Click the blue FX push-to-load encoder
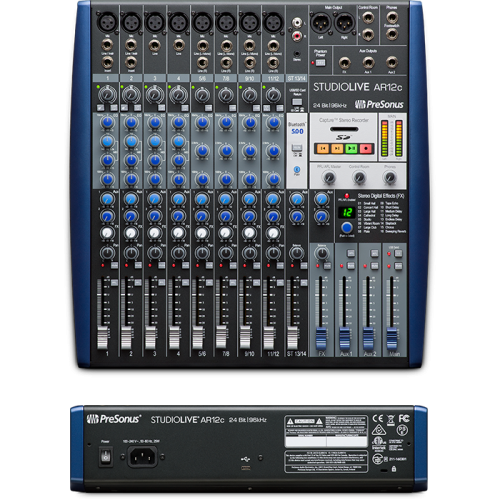500x500 pixels. pos(347,228)
